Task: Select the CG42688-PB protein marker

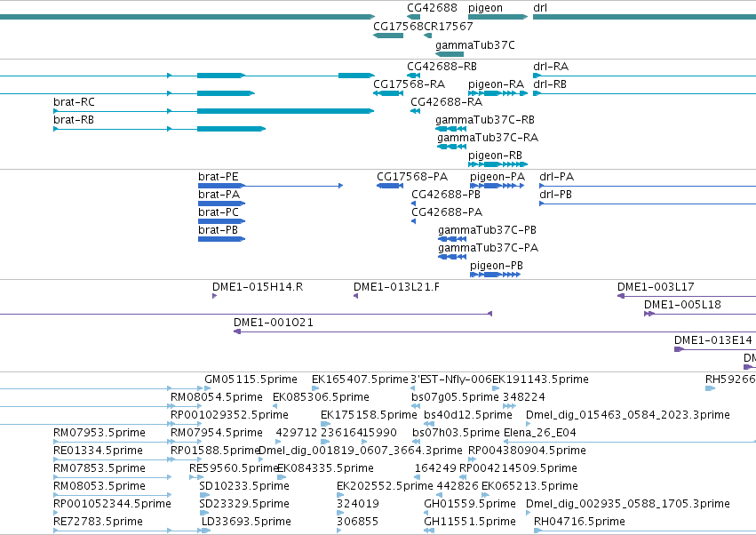Action: coord(413,204)
